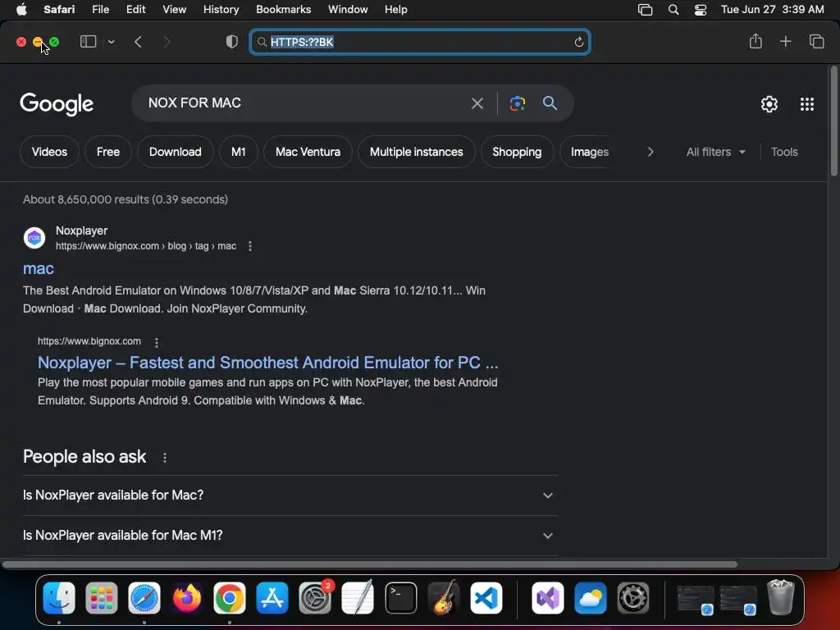Expand 'Is NoxPlayer available for Mac M1?'
Viewport: 840px width, 630px height.
pyautogui.click(x=290, y=535)
